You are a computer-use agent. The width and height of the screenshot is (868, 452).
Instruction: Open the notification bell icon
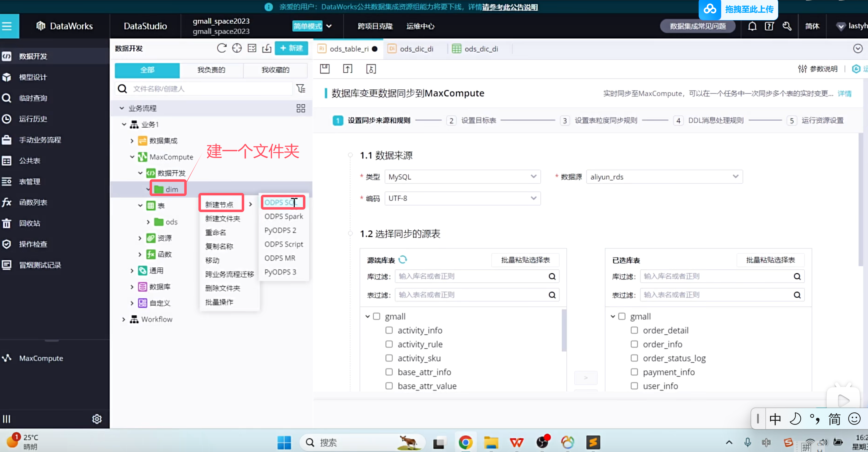click(752, 26)
